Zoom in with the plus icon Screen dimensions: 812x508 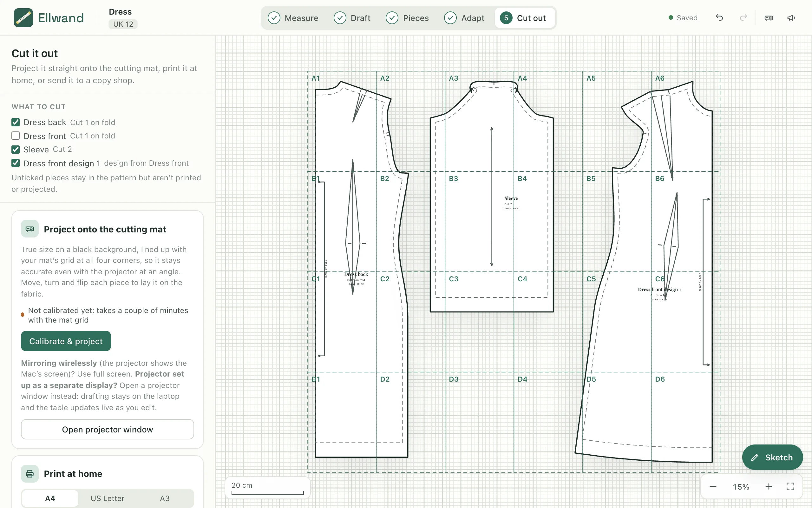[769, 486]
